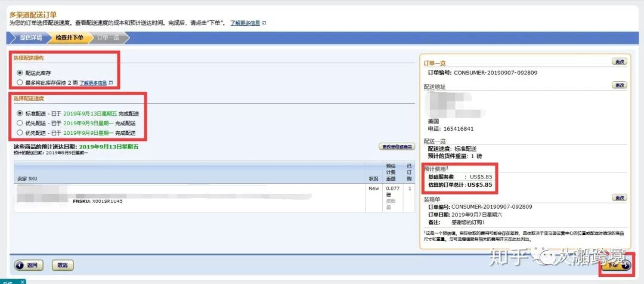The height and width of the screenshot is (284, 644).
Task: Click the 卖家 SKU column header
Action: [x=27, y=179]
